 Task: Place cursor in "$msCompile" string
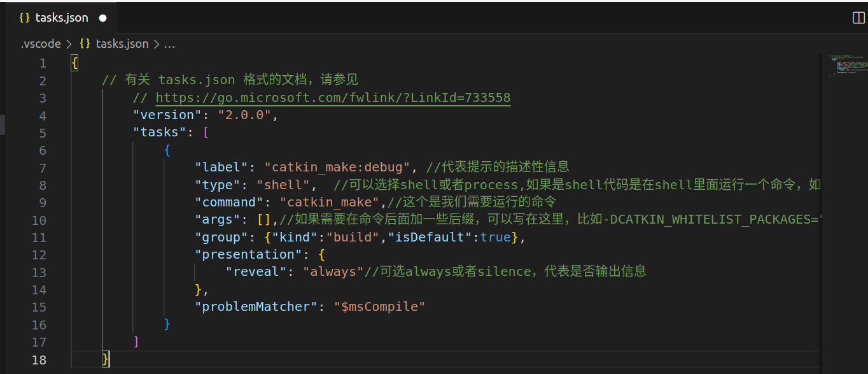pos(380,306)
